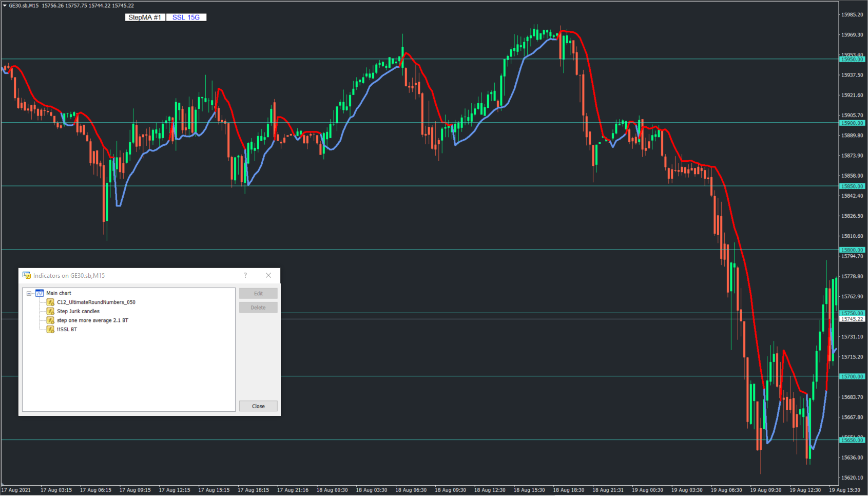The height and width of the screenshot is (496, 868).
Task: Click the 15800.00 round-number price label
Action: pyautogui.click(x=852, y=250)
